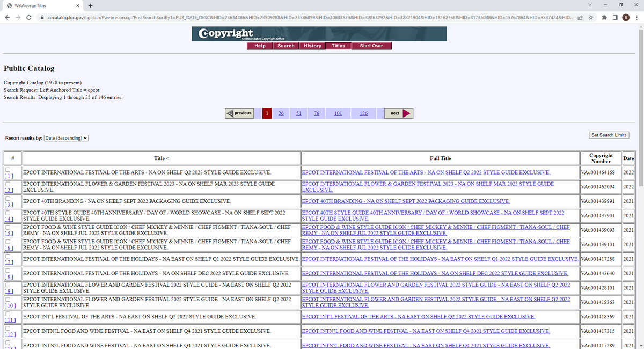Check the checkbox for result 12

click(9, 328)
